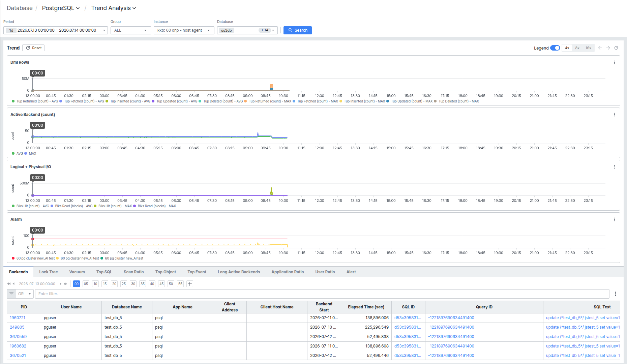The image size is (627, 364).
Task: Toggle the Legend switch off
Action: click(x=555, y=48)
